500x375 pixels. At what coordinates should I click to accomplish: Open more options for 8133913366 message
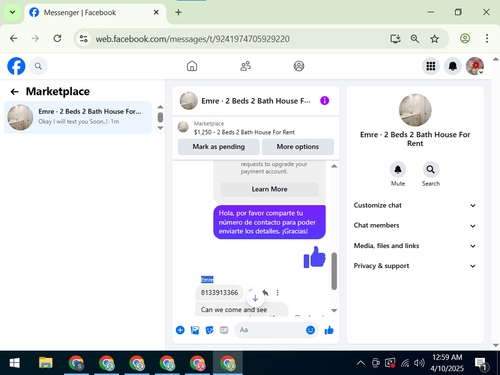tap(277, 293)
